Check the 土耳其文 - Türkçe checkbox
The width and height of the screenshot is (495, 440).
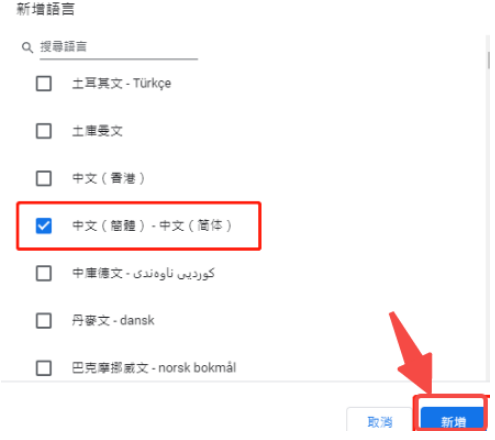(x=44, y=83)
